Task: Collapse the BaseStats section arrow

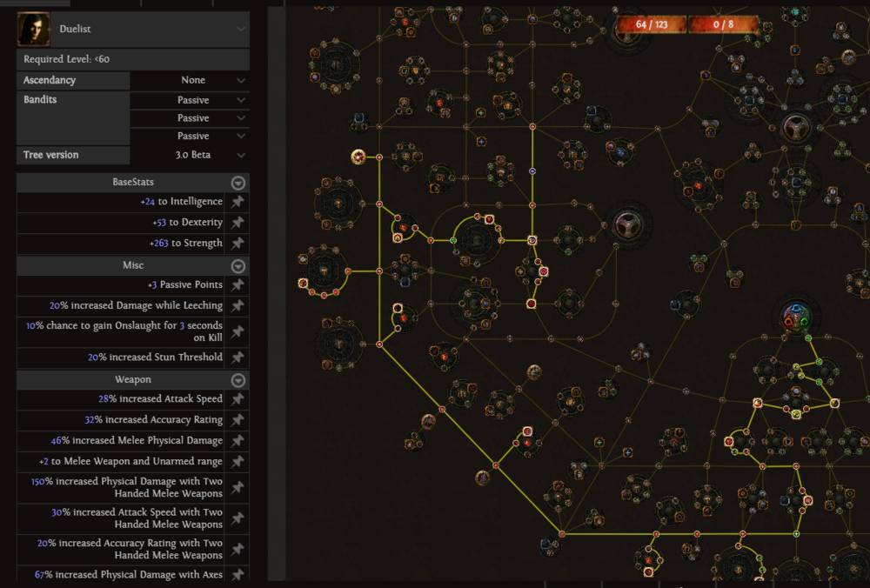Action: coord(238,183)
